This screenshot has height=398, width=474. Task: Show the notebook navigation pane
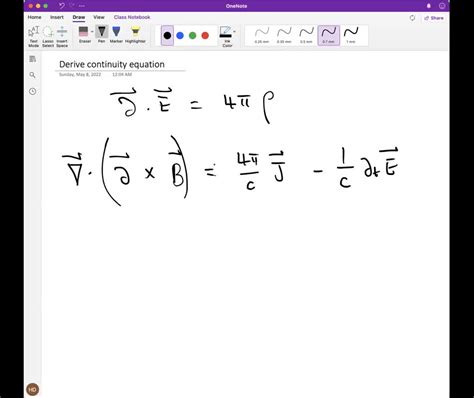32,59
